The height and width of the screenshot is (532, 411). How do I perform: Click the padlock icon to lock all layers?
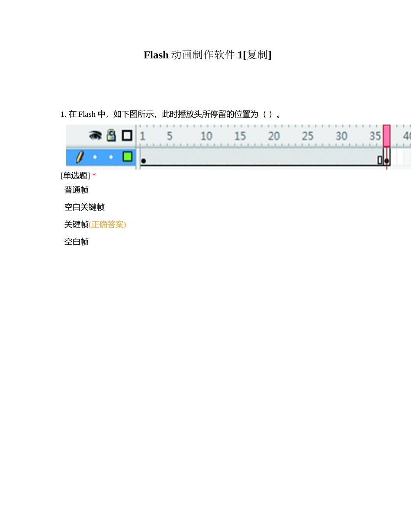(x=111, y=135)
